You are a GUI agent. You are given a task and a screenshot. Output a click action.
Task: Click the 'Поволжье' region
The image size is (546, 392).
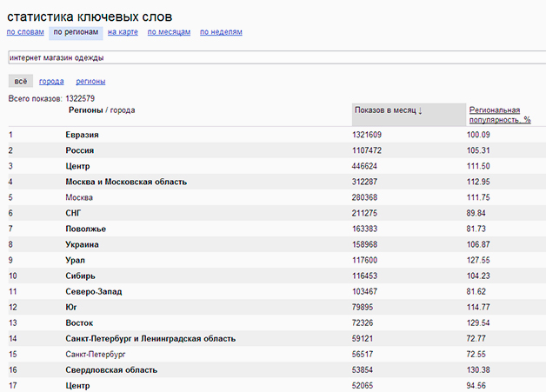(x=86, y=229)
